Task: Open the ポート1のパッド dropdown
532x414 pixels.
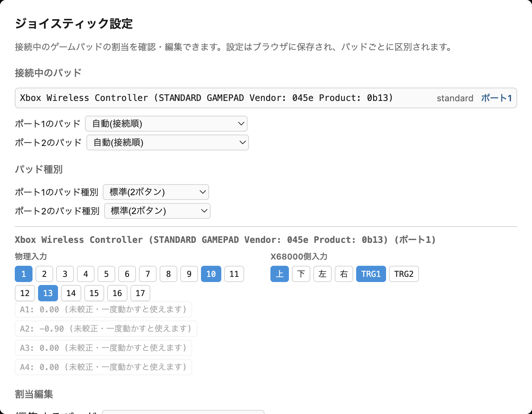Action: point(166,123)
